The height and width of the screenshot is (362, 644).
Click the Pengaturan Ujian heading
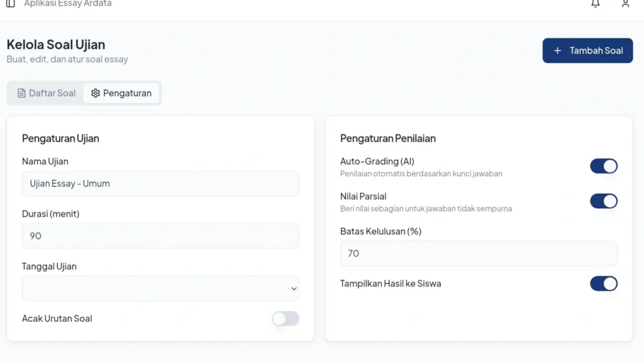60,138
